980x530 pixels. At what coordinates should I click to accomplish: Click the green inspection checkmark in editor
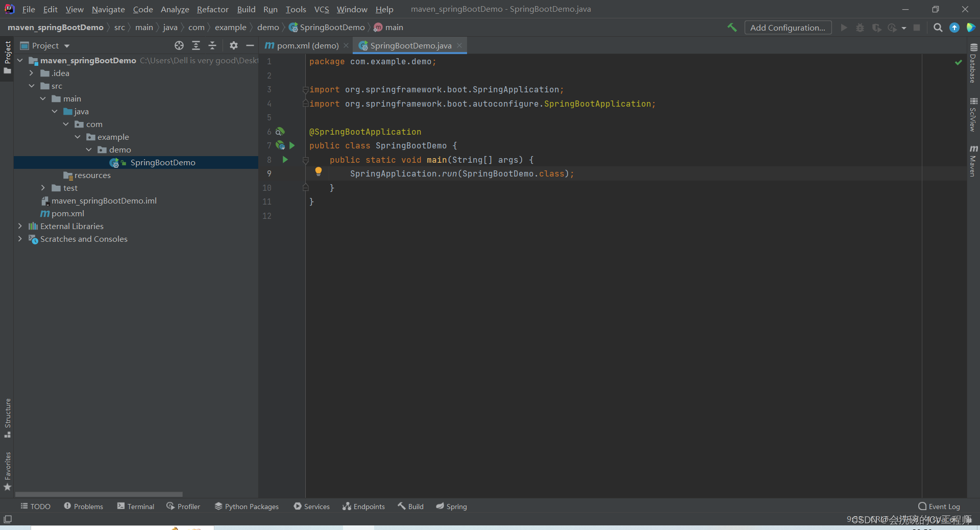click(959, 62)
